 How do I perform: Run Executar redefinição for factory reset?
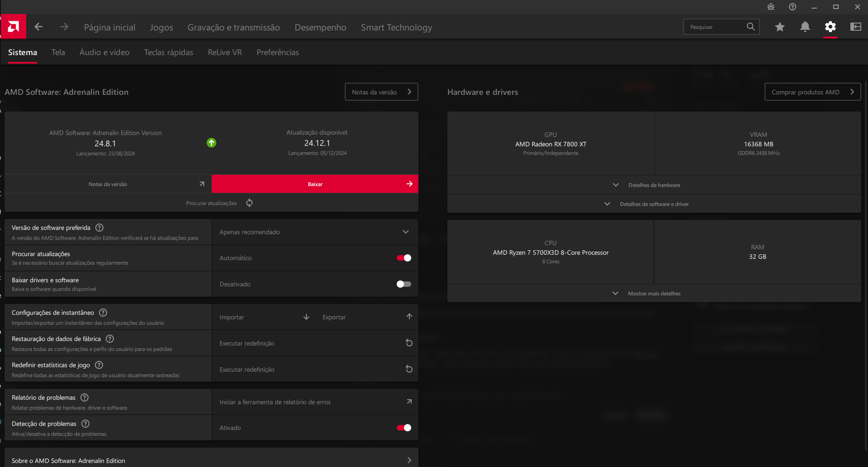(x=315, y=343)
